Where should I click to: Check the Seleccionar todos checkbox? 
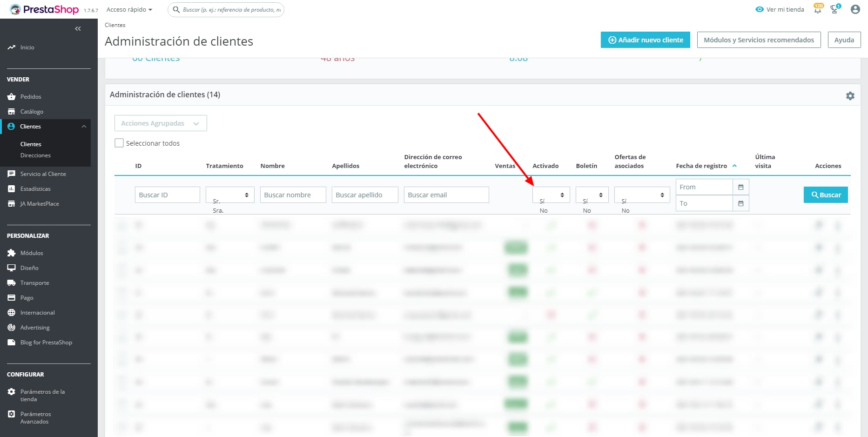click(119, 143)
